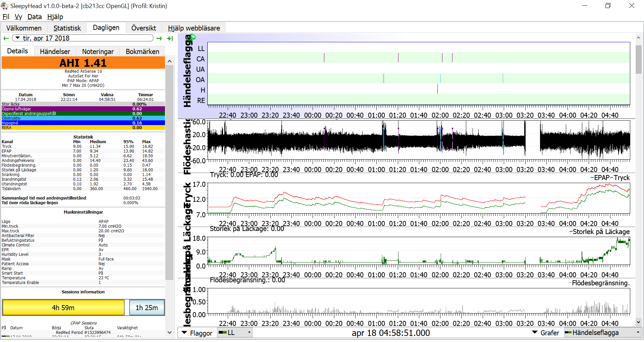Viewport: 644px width, 342px height.
Task: Switch to the Översikt tab
Action: 144,28
